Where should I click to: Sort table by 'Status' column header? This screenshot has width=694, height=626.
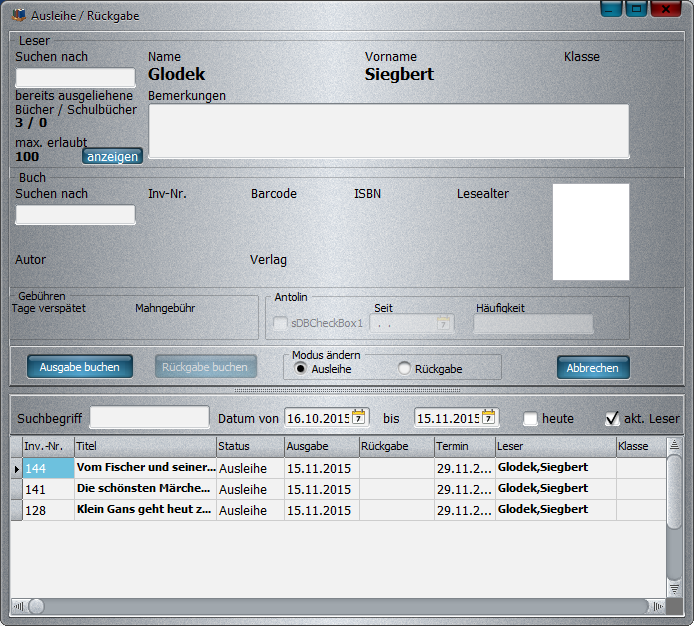[249, 446]
